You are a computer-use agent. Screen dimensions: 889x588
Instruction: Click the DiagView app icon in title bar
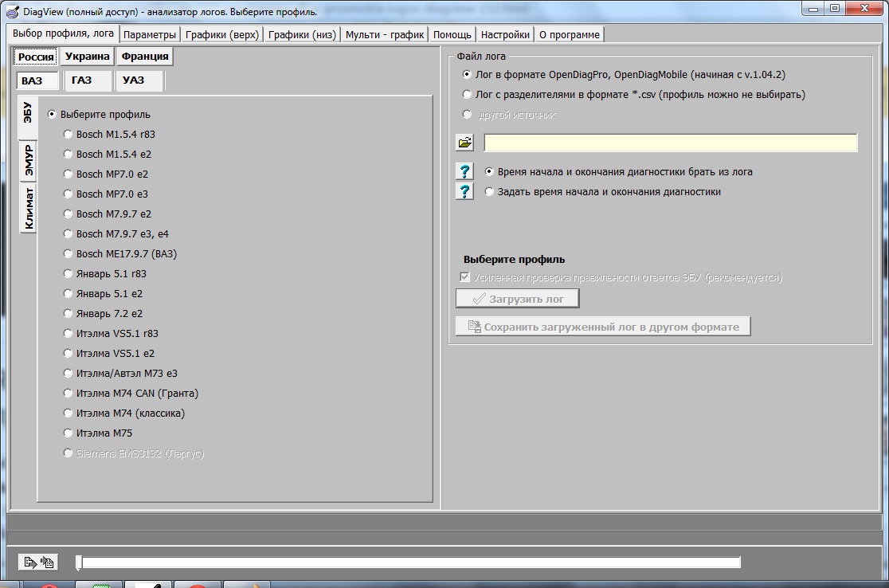(12, 11)
